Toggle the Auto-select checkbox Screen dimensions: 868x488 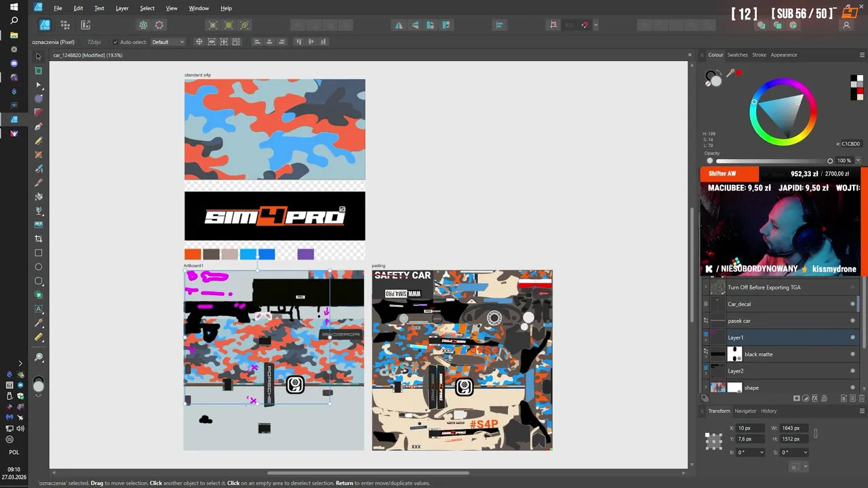(x=115, y=42)
